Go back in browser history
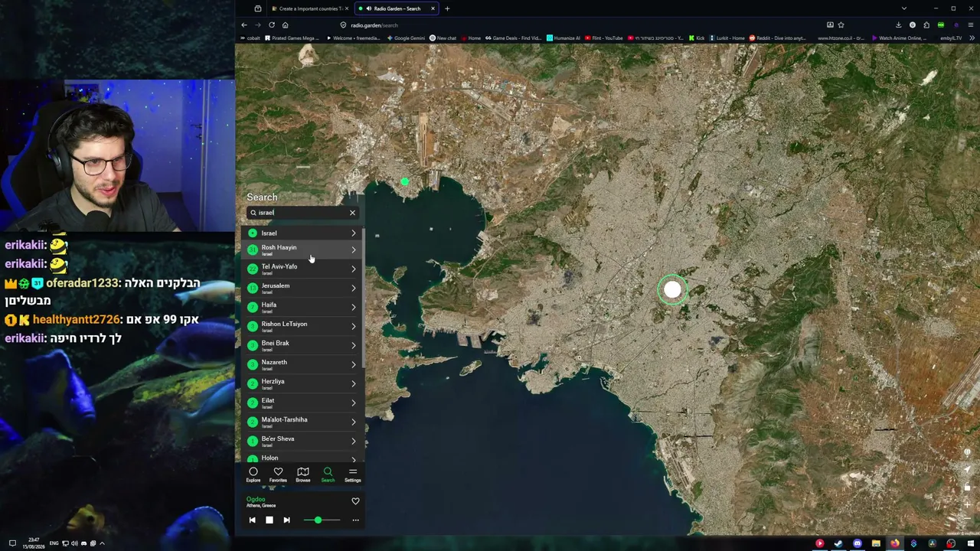This screenshot has height=551, width=980. pyautogui.click(x=244, y=24)
